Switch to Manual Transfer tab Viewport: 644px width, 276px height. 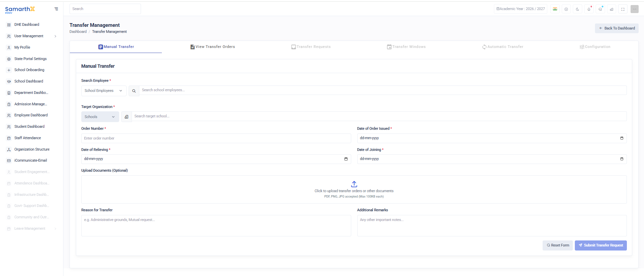pos(116,47)
